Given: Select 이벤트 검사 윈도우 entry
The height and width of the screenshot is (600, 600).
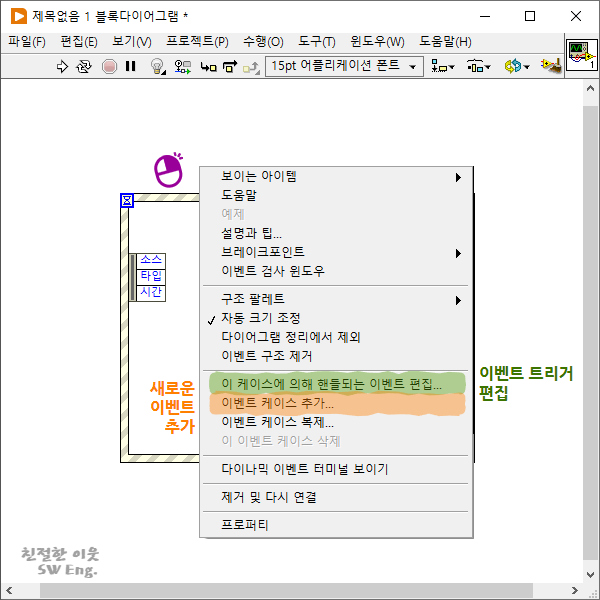Looking at the screenshot, I should 336,271.
